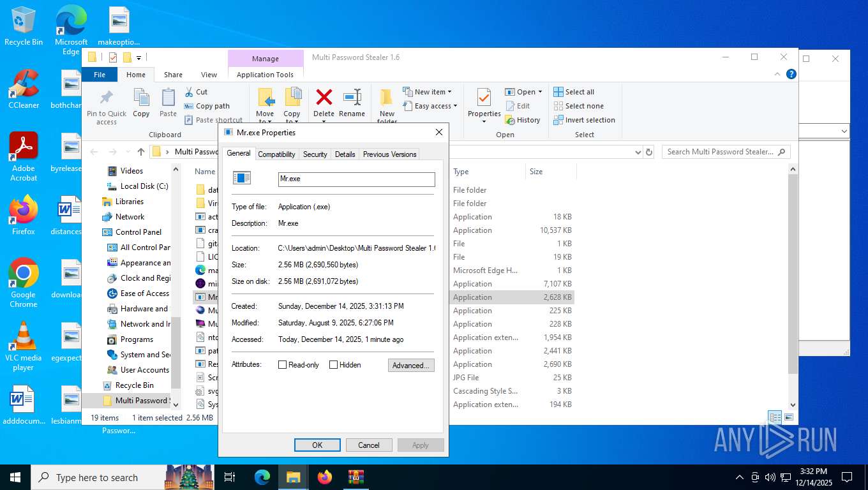Open the address bar history dropdown

click(x=638, y=152)
